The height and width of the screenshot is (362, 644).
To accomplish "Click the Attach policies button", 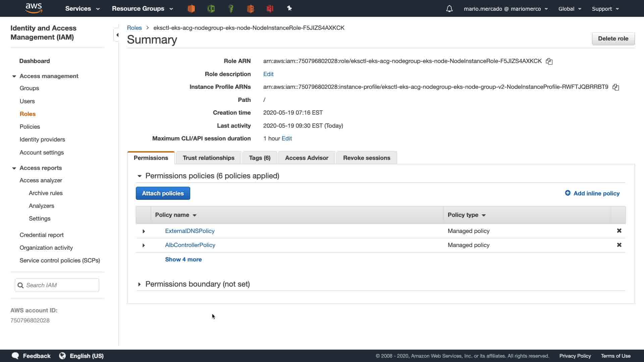I will click(x=163, y=193).
